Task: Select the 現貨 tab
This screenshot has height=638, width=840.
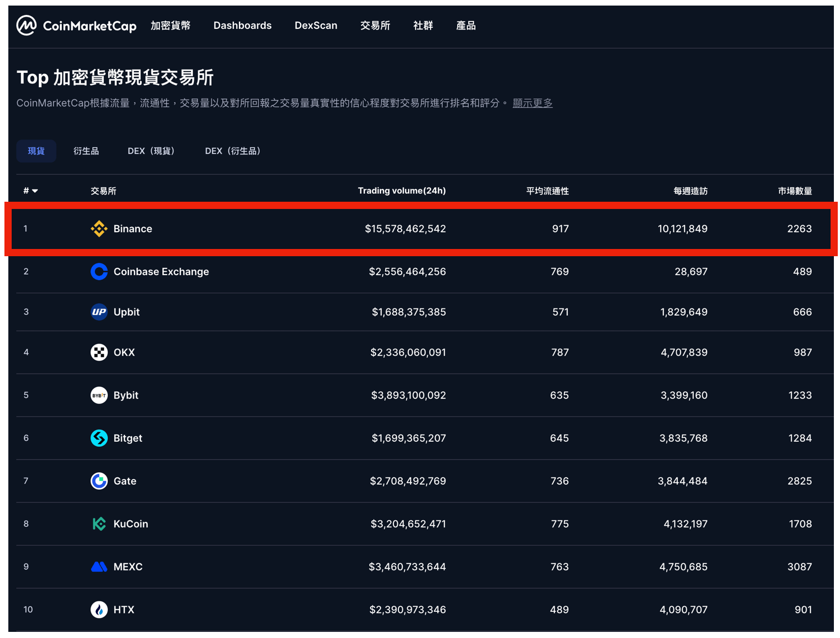Action: click(x=36, y=151)
